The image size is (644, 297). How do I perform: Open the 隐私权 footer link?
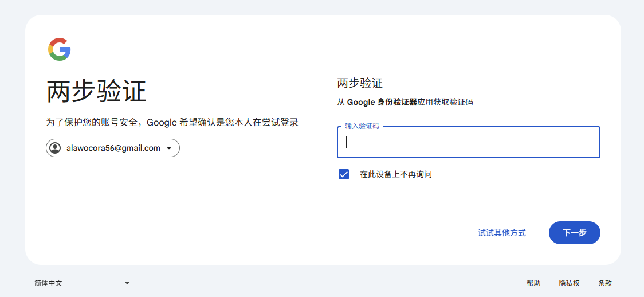pos(570,283)
